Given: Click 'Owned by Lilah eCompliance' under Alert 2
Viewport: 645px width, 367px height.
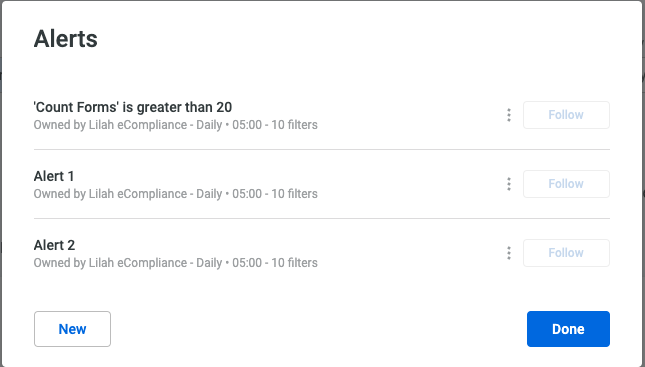Looking at the screenshot, I should tap(110, 263).
